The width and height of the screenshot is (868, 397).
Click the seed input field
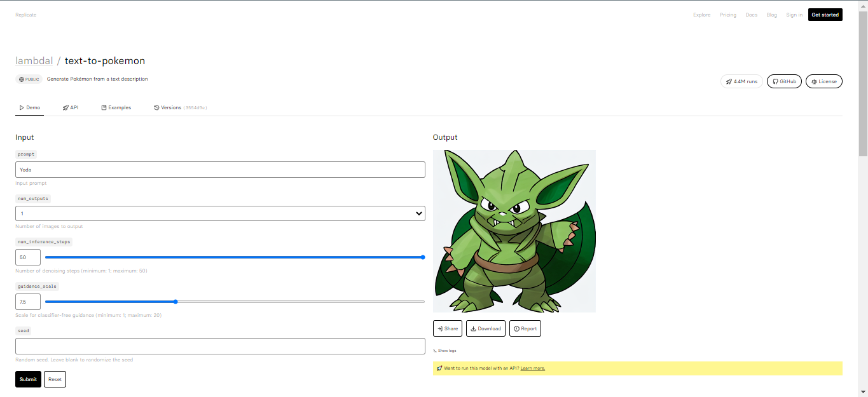tap(220, 346)
